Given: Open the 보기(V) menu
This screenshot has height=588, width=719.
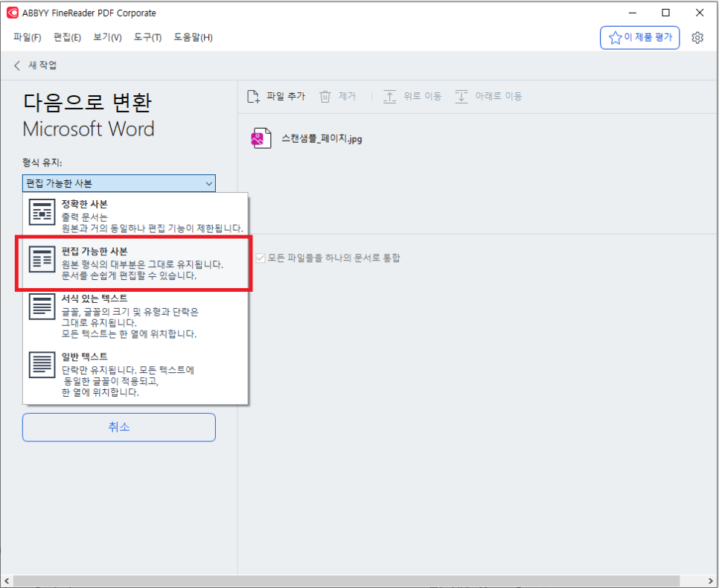Looking at the screenshot, I should click(107, 37).
